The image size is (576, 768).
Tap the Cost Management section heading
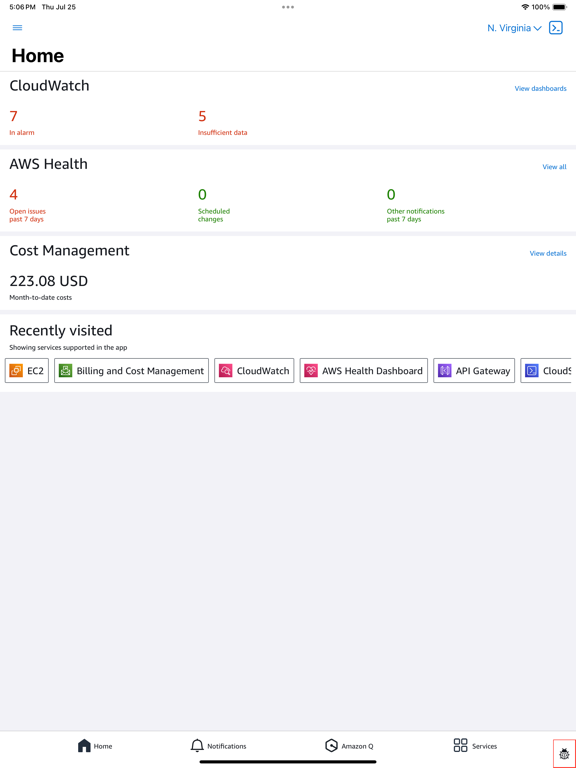(70, 251)
